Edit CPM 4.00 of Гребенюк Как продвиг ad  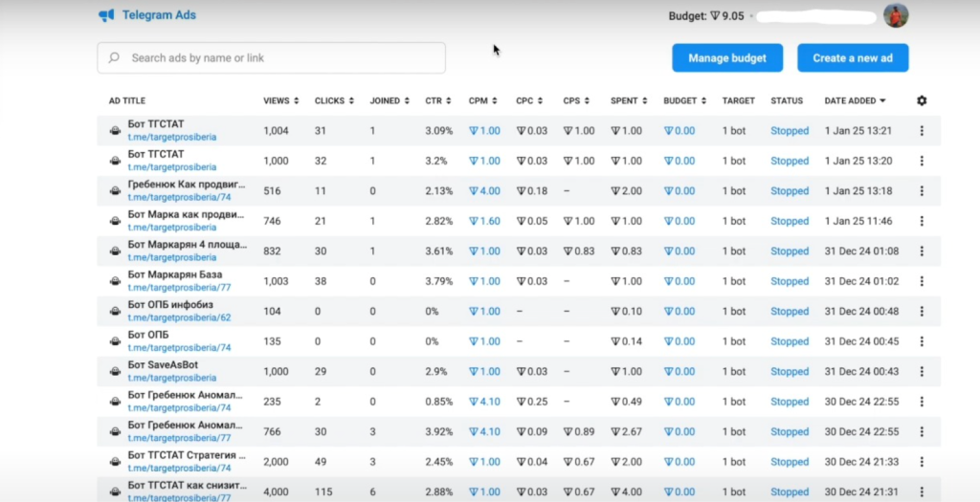click(x=484, y=190)
